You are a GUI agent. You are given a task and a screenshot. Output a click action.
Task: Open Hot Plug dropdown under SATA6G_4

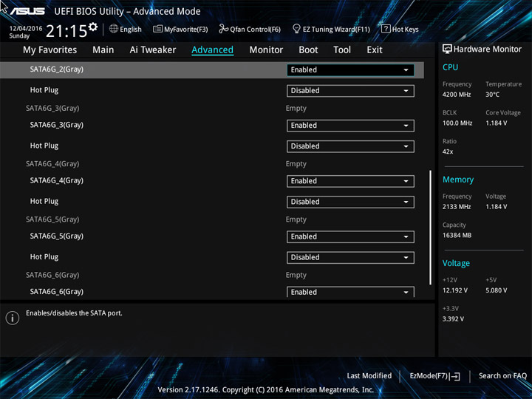coord(350,202)
